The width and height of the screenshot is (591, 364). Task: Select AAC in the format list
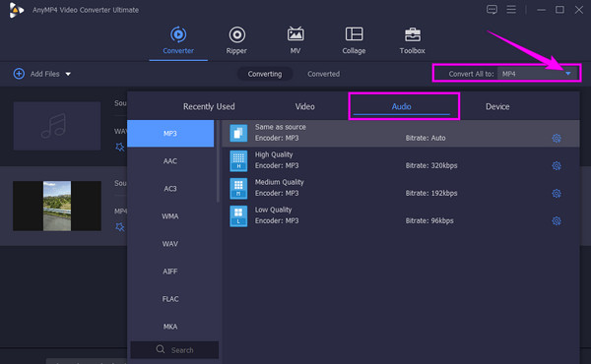coord(170,161)
